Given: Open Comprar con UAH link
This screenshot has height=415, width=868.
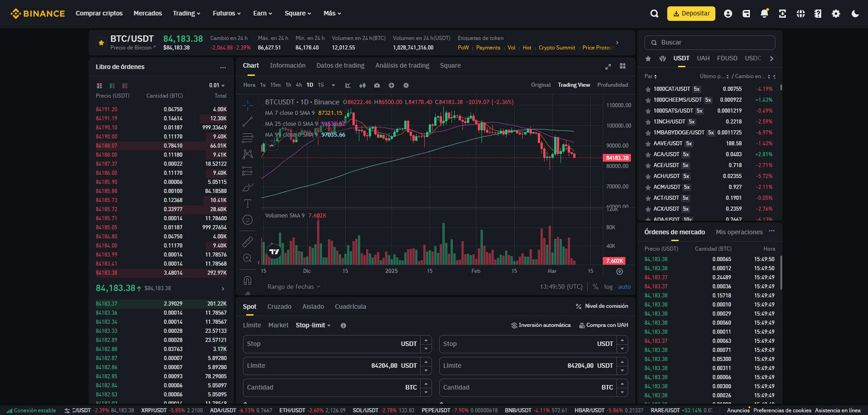Looking at the screenshot, I should click(x=604, y=325).
